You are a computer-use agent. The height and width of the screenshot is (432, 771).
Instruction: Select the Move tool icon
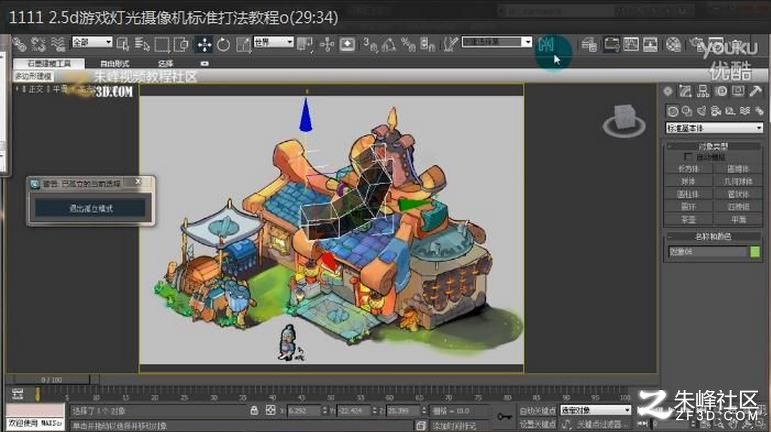pos(204,45)
